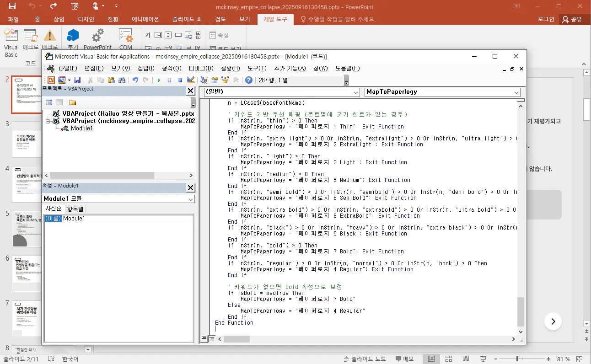The image size is (591, 364).
Task: Open VBA Help with the question mark icon
Action: point(249,80)
